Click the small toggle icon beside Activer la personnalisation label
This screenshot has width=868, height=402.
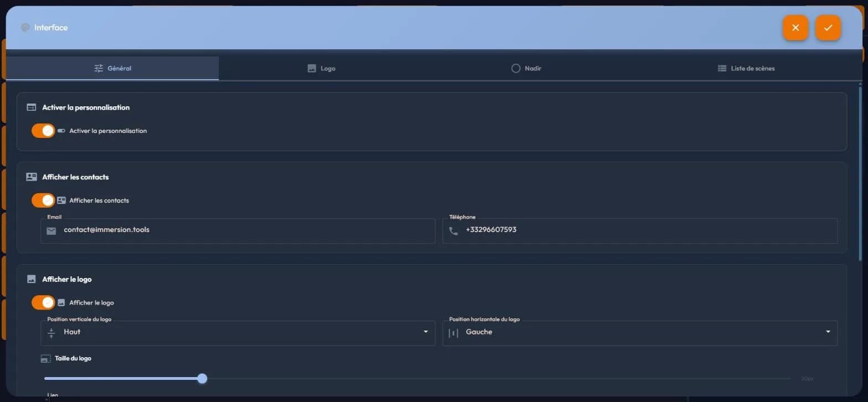tap(61, 131)
